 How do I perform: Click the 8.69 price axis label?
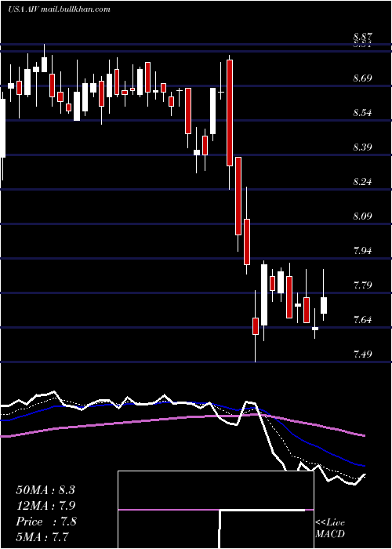[362, 78]
